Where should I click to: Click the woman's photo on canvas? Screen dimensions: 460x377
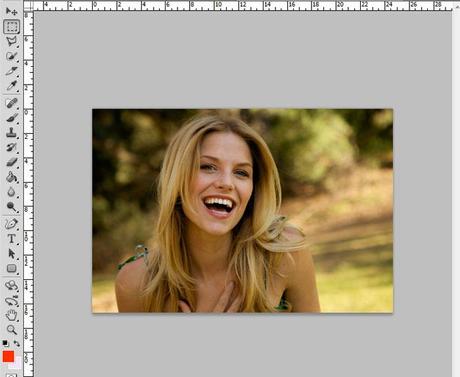point(243,211)
